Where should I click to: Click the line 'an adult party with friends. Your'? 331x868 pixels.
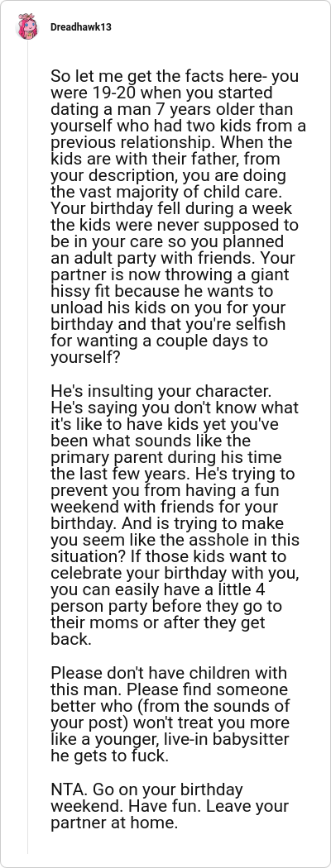172,259
